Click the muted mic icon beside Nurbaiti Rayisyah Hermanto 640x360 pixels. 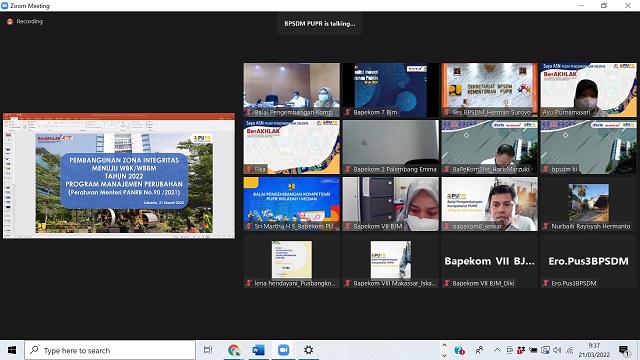[546, 226]
